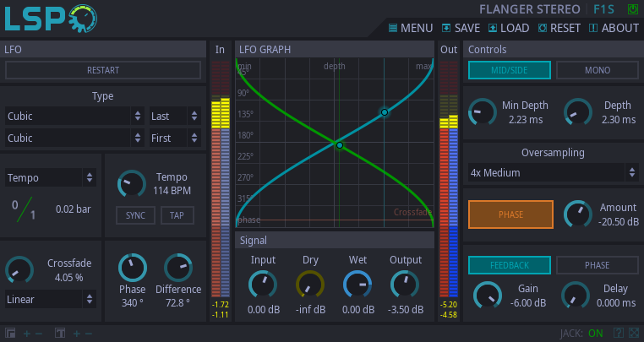
Task: Click the Min Depth knob
Action: [x=483, y=111]
